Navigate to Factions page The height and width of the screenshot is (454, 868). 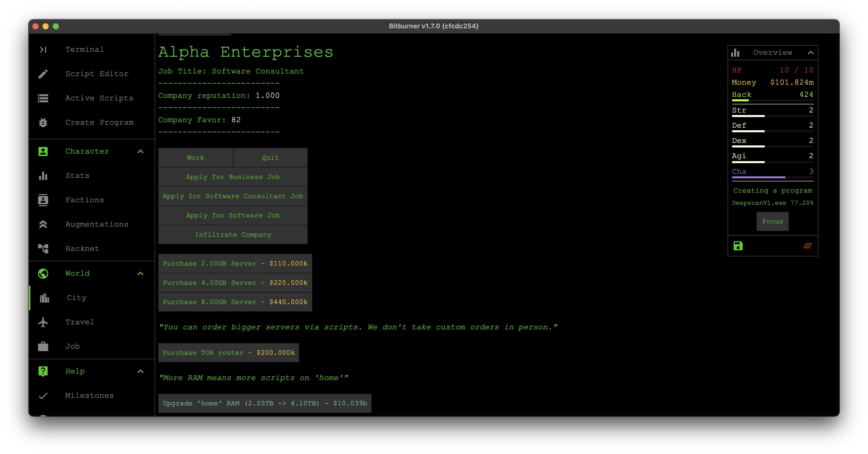pos(92,200)
